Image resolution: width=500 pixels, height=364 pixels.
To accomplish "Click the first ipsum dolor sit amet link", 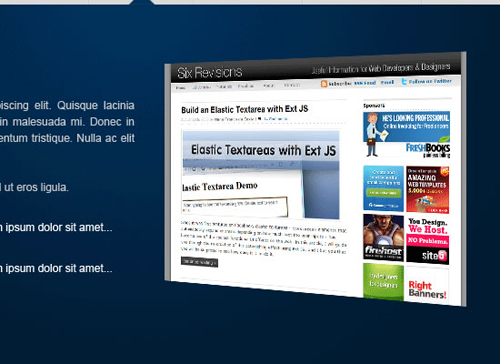I will (56, 228).
